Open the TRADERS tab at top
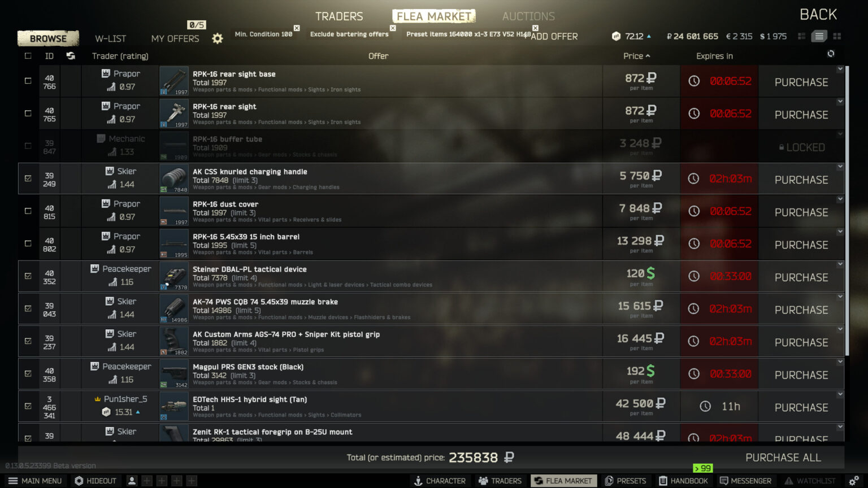This screenshot has height=488, width=868. coord(339,16)
